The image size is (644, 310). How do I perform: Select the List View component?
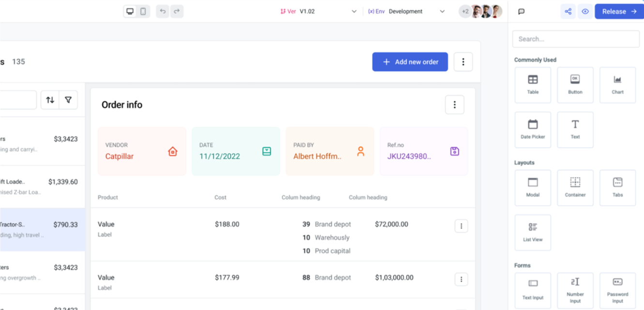pyautogui.click(x=533, y=233)
